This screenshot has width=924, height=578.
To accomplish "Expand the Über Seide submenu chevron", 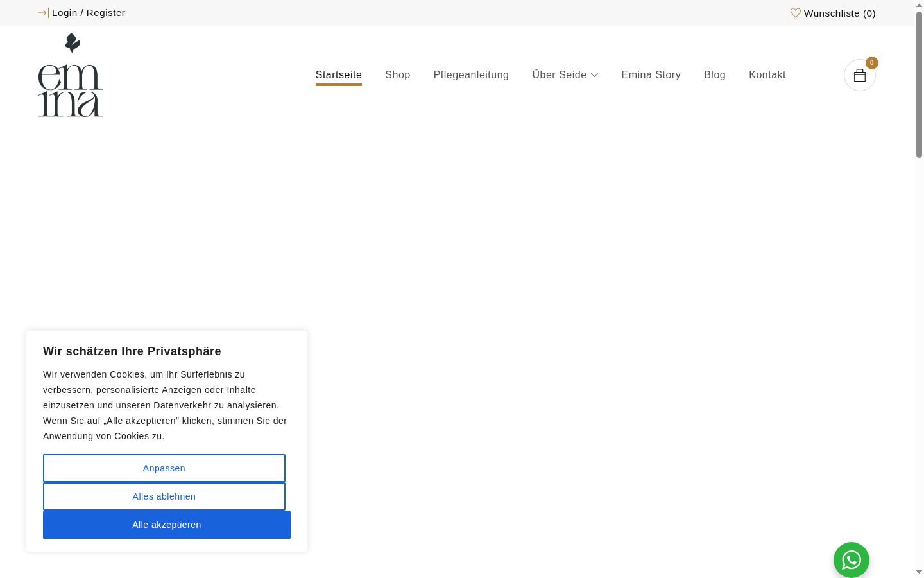I will click(595, 75).
